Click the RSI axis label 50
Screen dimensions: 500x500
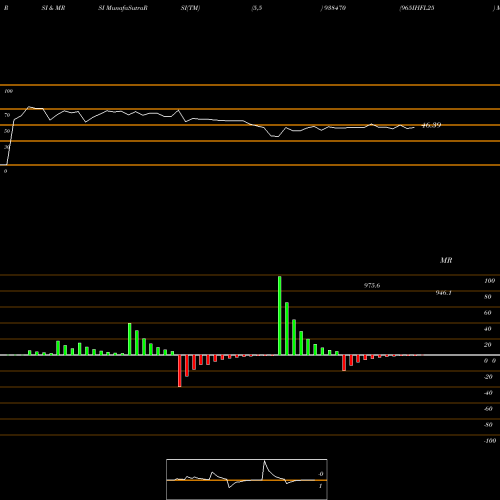(x=7, y=131)
